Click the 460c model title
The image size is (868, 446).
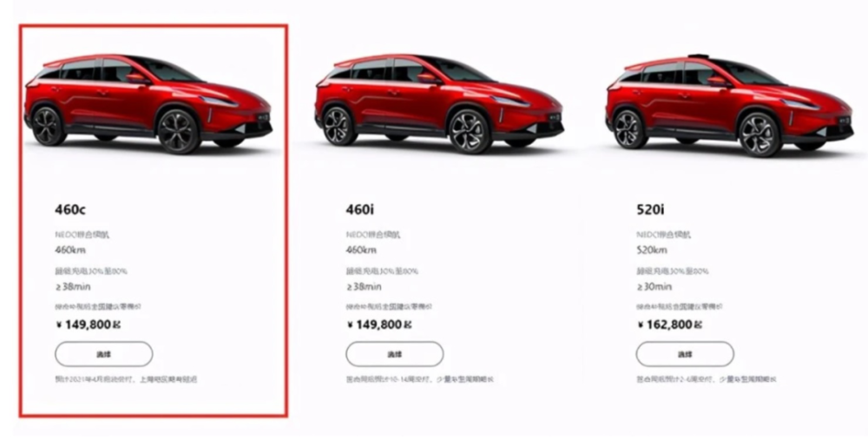pos(69,210)
